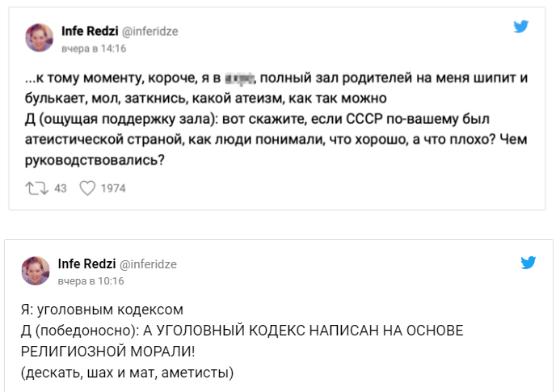Open the avatar on the 14:16 tweet
The width and height of the screenshot is (560, 392).
pos(39,37)
